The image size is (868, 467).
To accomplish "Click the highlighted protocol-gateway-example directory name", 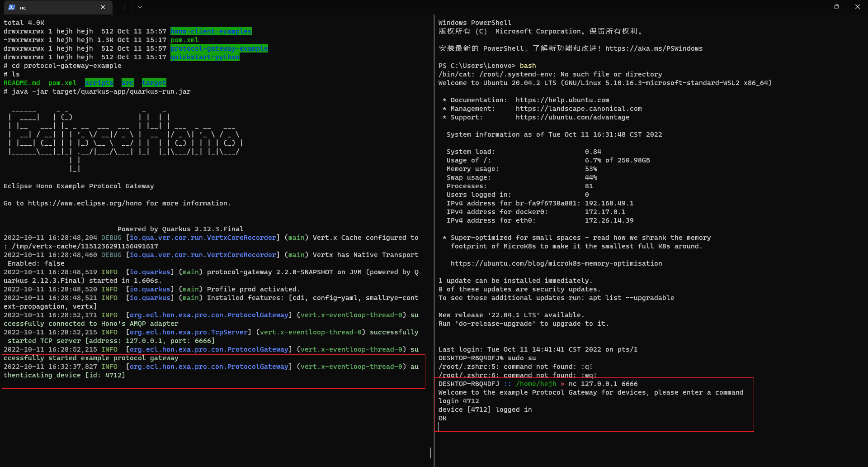I will pos(219,48).
